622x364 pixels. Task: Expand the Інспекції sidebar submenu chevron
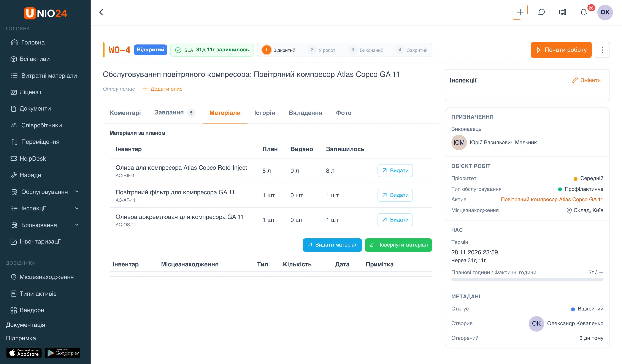(77, 208)
